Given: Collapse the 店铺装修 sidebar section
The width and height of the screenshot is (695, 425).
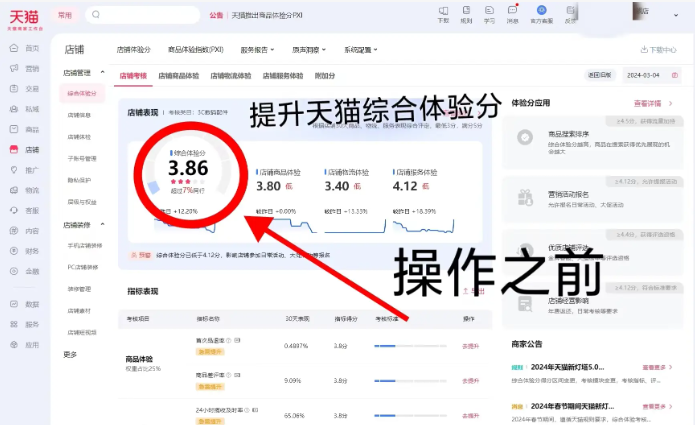Looking at the screenshot, I should pyautogui.click(x=102, y=224).
